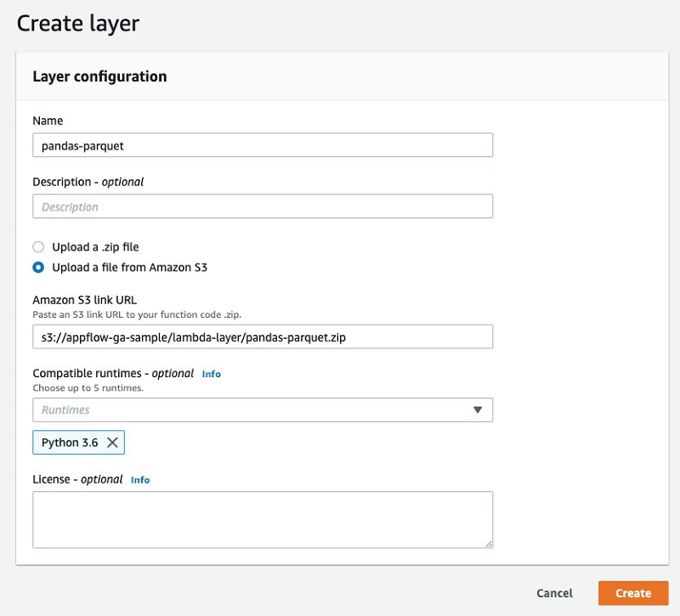Click the "Create layer" page title
This screenshot has height=616, width=680.
click(x=78, y=23)
